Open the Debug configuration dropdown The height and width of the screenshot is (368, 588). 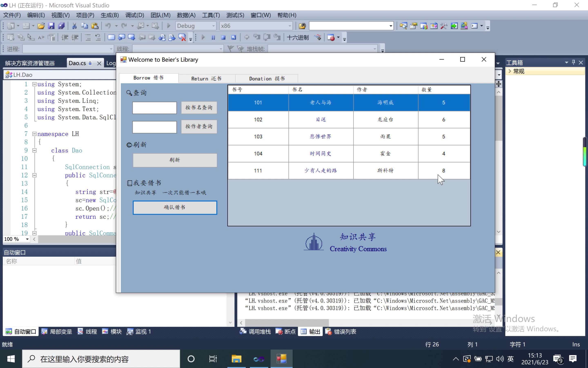213,26
